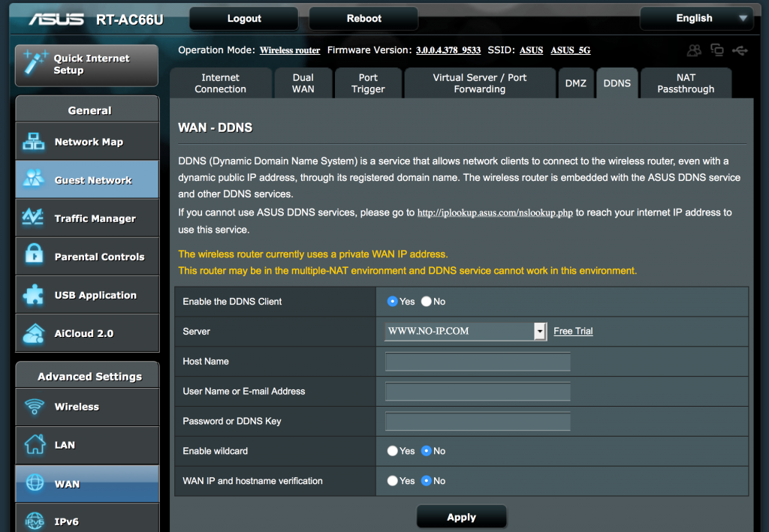Open the English language dropdown

click(696, 19)
